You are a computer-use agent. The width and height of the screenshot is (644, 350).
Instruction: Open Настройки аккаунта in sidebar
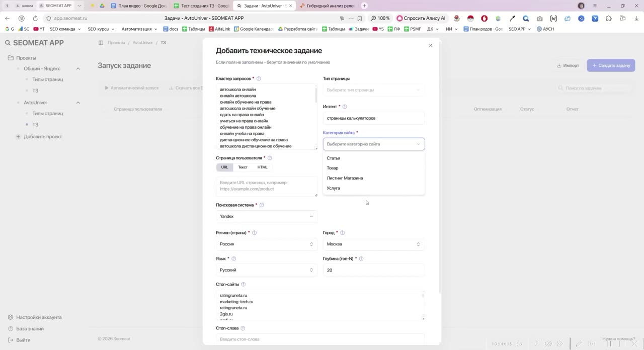[35, 317]
